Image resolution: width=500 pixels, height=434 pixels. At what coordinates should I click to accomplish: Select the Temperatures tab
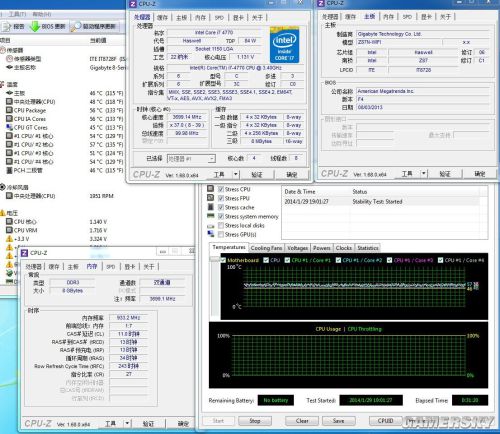pos(229,247)
